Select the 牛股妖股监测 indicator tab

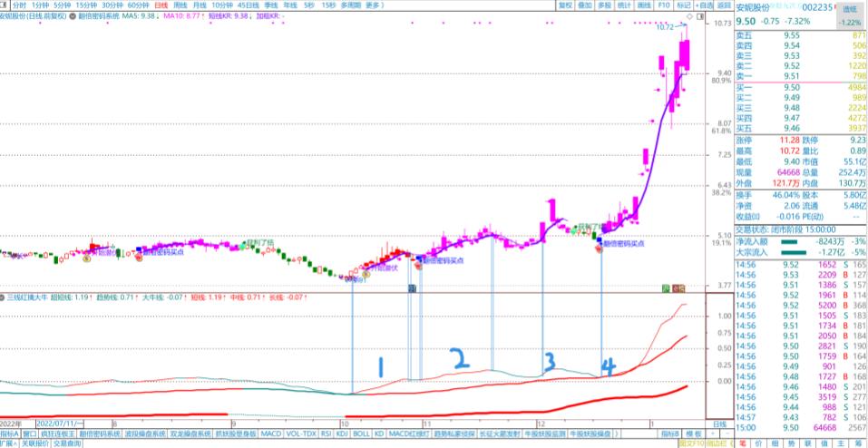545,433
